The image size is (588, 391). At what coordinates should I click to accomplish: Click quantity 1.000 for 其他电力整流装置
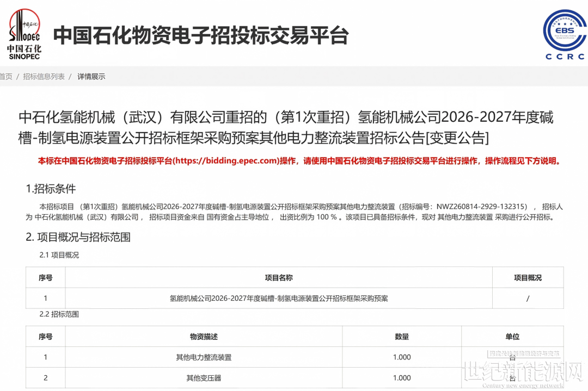(x=402, y=357)
